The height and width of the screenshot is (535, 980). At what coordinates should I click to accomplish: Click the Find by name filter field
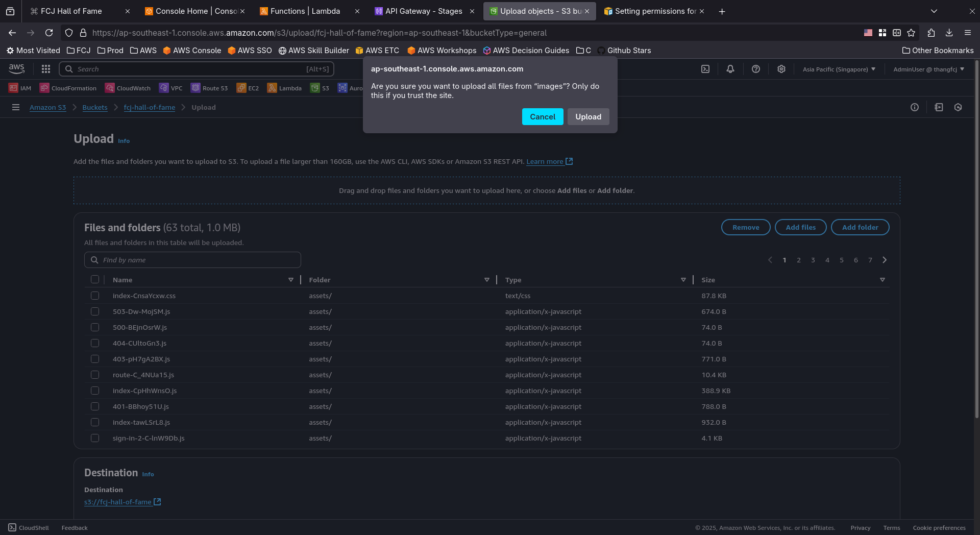[192, 260]
